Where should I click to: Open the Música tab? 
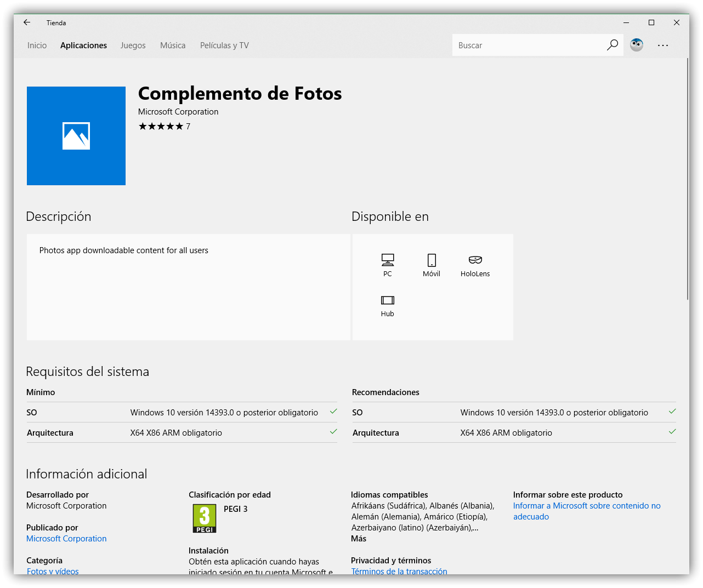(x=173, y=45)
